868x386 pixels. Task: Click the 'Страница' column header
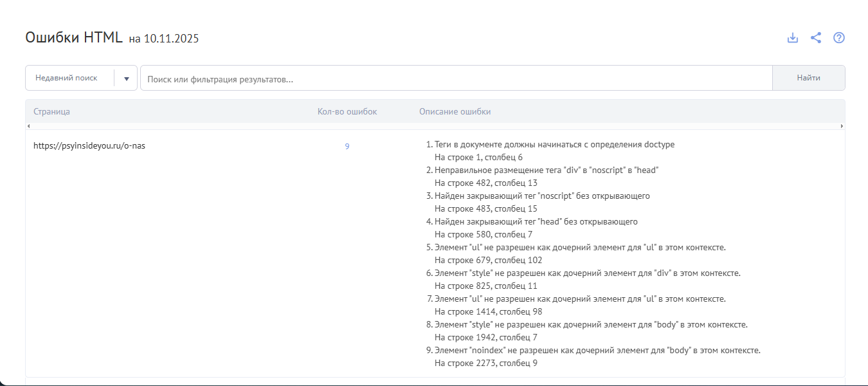click(x=52, y=111)
